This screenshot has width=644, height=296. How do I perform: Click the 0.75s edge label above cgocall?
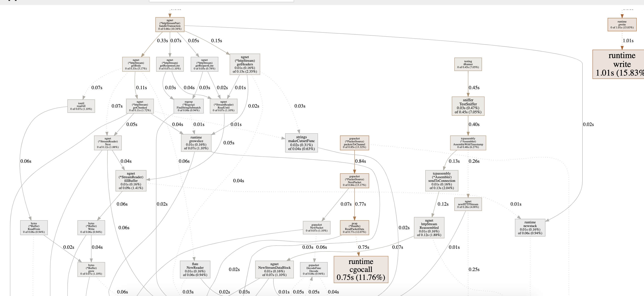pyautogui.click(x=364, y=247)
